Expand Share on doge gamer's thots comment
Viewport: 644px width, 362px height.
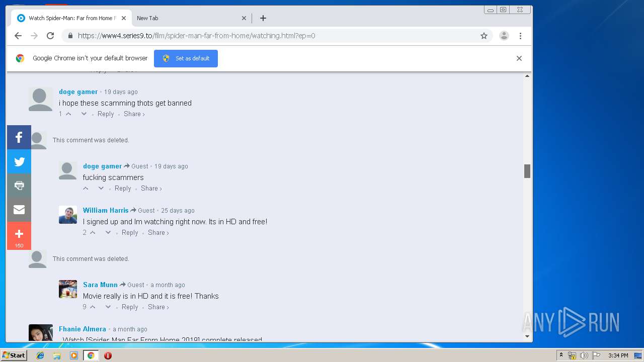click(134, 114)
